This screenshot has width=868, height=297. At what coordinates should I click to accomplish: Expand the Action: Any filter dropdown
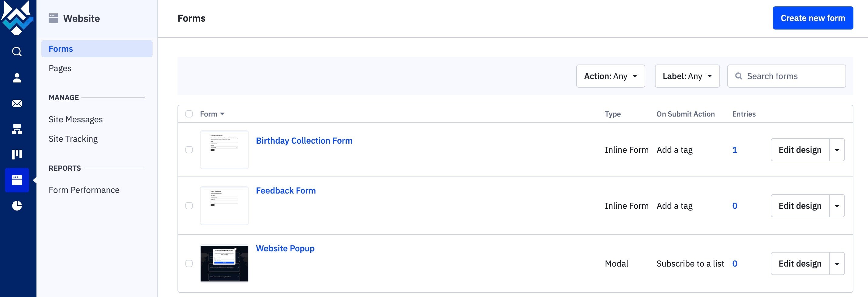[611, 76]
